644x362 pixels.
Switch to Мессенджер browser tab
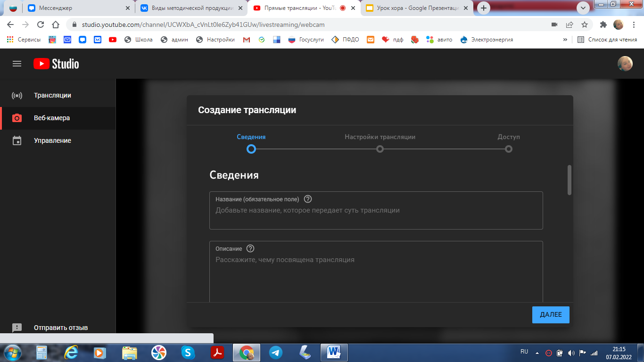click(78, 8)
